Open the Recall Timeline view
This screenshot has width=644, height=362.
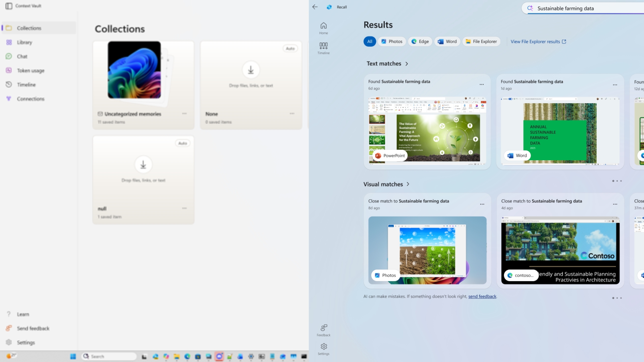click(x=323, y=48)
